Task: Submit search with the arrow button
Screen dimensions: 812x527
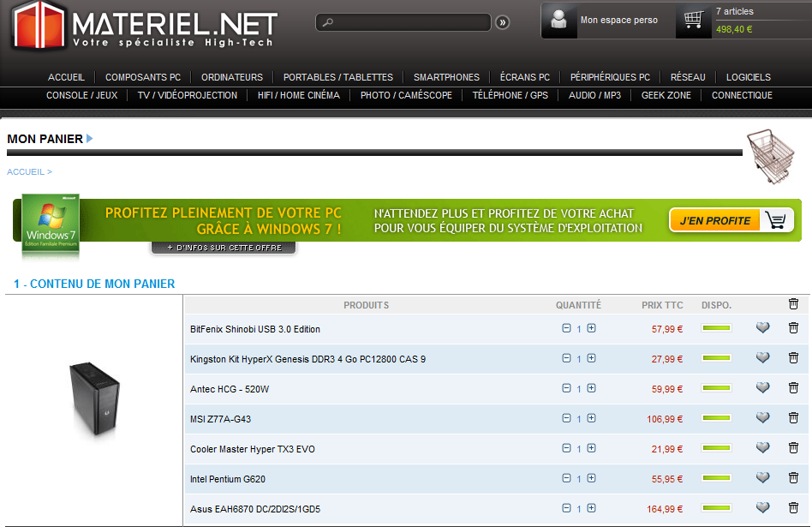Action: pyautogui.click(x=503, y=22)
